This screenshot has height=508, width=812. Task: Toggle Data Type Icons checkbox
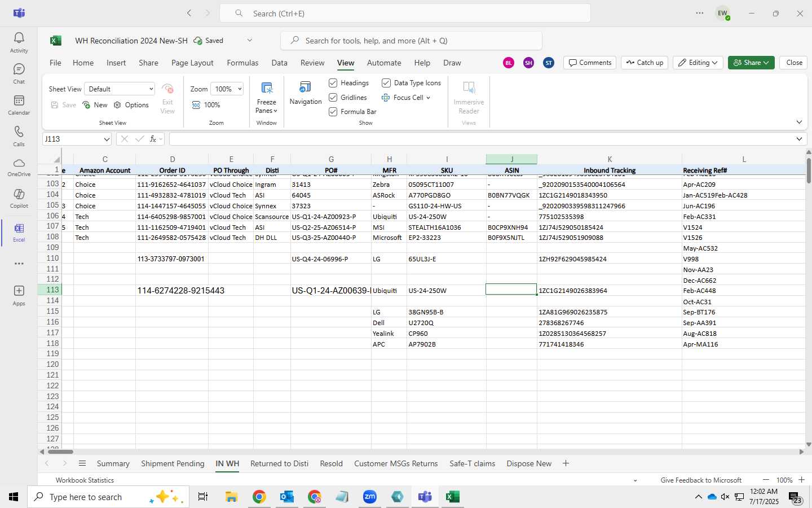coord(386,83)
